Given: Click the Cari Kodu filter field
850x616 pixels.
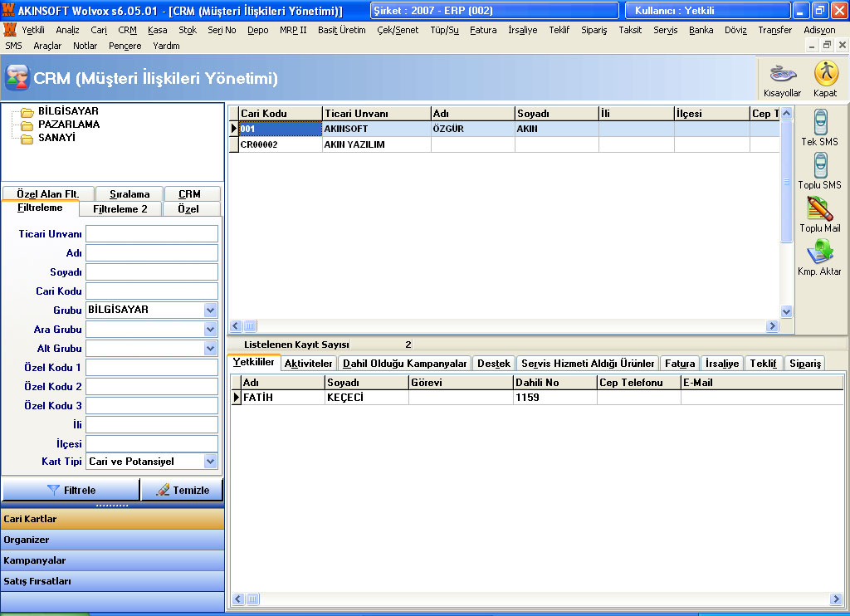Looking at the screenshot, I should [152, 291].
